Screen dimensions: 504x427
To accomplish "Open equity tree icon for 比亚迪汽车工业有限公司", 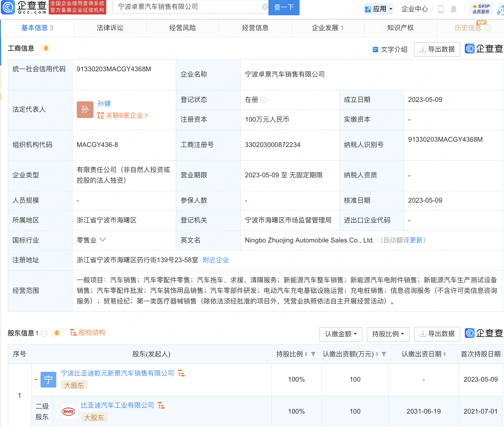I will click(161, 405).
